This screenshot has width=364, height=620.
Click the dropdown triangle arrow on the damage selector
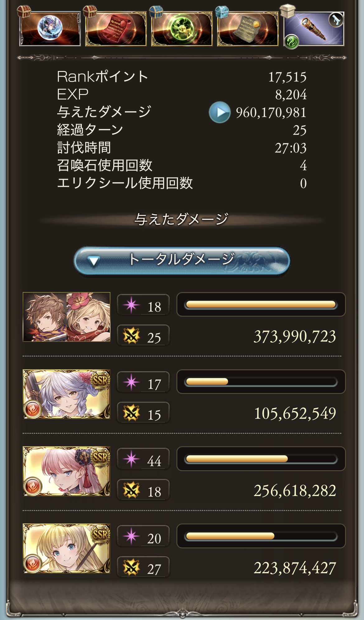(x=93, y=261)
